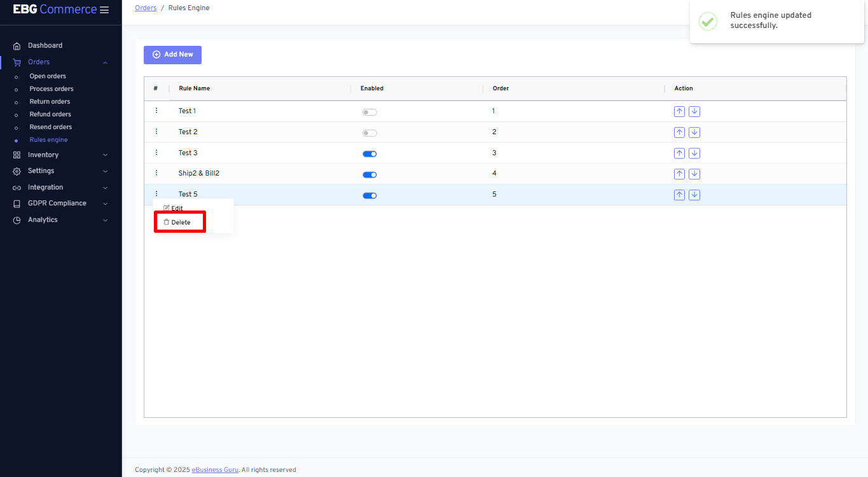
Task: Turn off the Test 5 rule switch
Action: tap(369, 195)
